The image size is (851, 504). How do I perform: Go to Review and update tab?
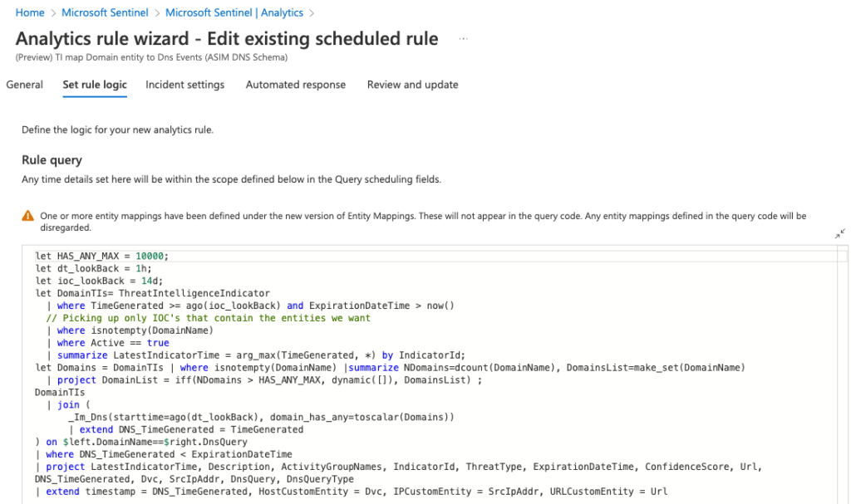[412, 85]
